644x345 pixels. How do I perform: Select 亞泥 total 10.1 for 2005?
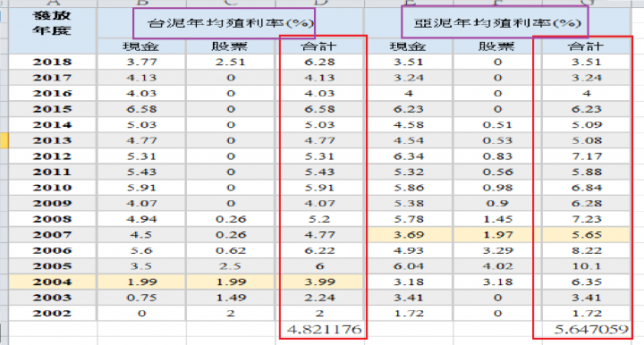pyautogui.click(x=587, y=265)
